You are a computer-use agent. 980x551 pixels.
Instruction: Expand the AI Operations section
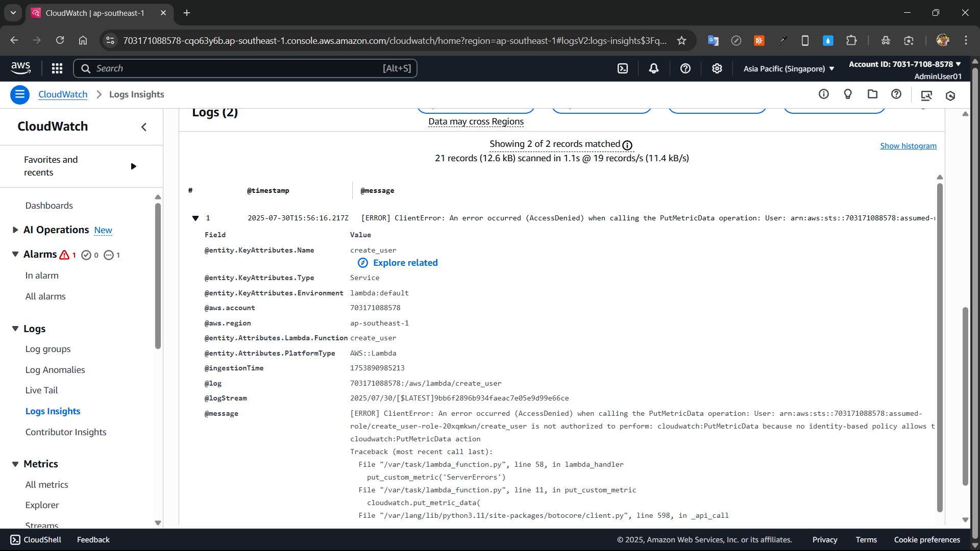pos(15,230)
